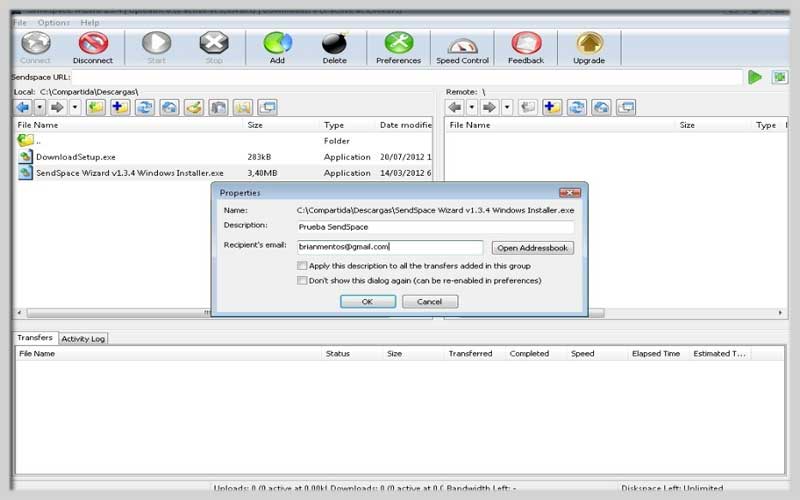Click the Remote pane home folder icon
Viewport: 800px width, 500px height.
[x=602, y=107]
